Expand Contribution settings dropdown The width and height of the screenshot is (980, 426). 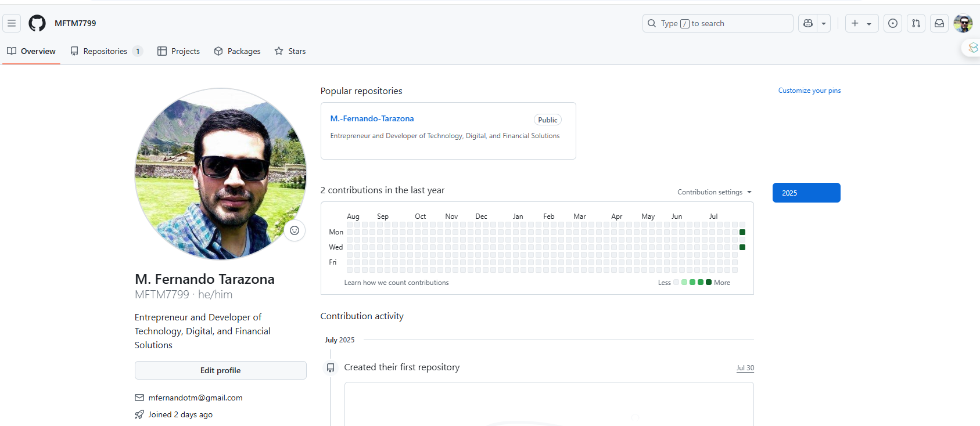(714, 192)
